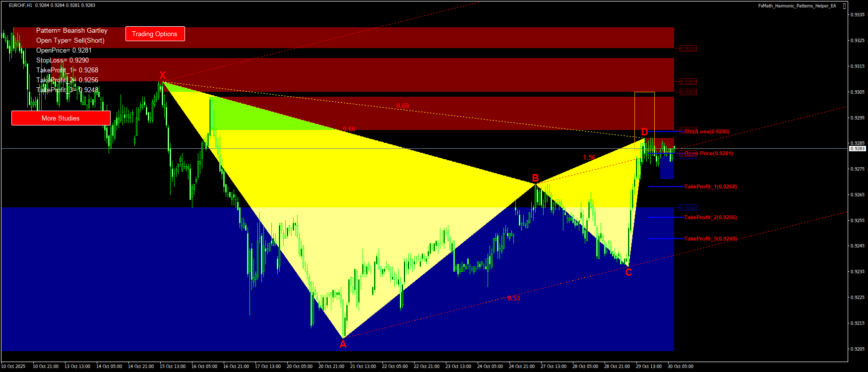Click the B pattern point marker

[x=535, y=178]
